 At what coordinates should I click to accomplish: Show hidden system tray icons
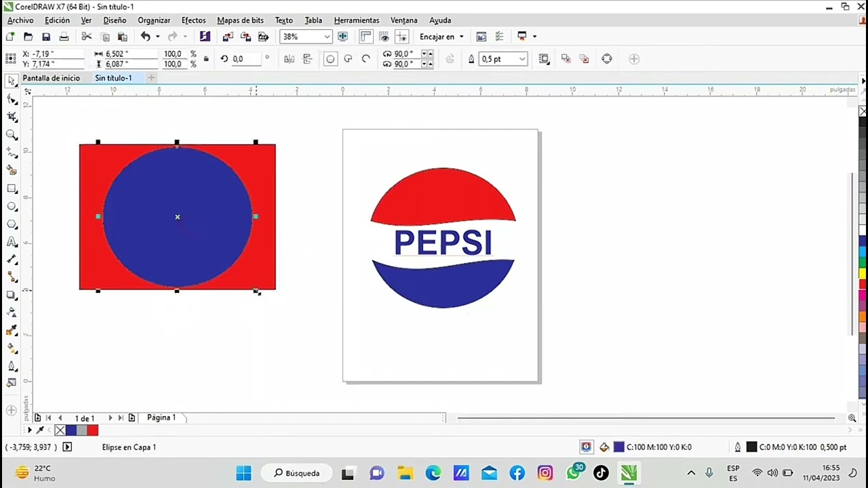(x=691, y=473)
